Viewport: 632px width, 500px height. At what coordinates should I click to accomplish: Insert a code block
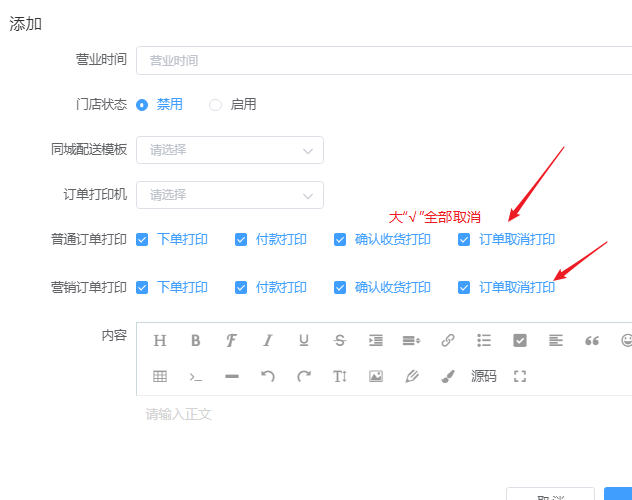(x=195, y=378)
